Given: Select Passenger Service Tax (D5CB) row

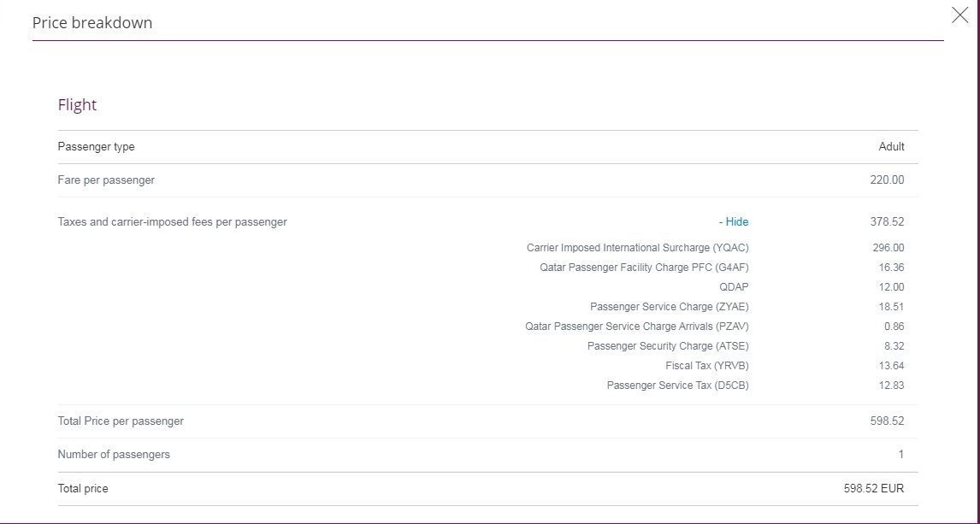Looking at the screenshot, I should [x=677, y=386].
